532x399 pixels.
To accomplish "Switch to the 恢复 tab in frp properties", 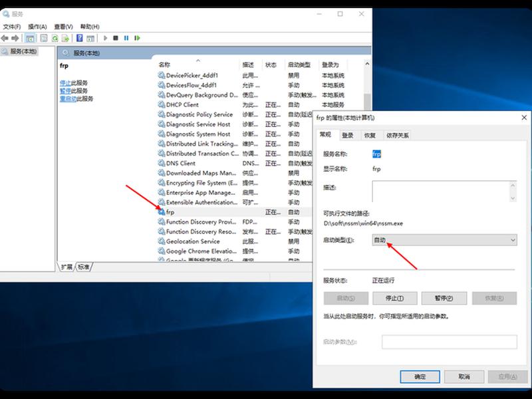I will 370,136.
